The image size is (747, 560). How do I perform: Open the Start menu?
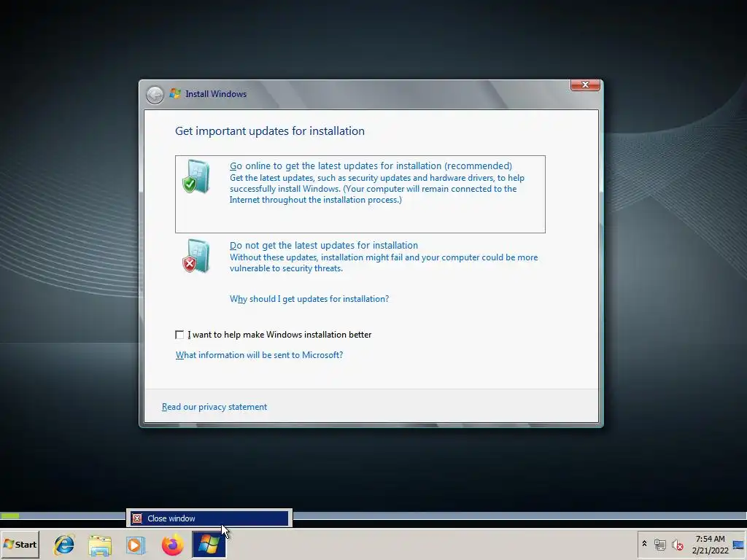[20, 544]
